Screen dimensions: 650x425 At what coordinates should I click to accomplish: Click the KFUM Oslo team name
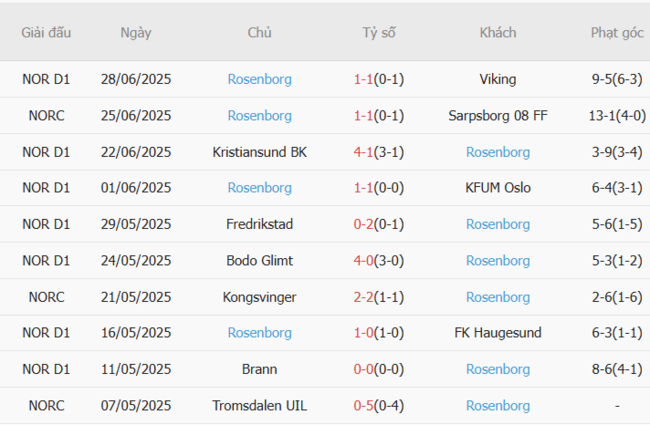(498, 188)
